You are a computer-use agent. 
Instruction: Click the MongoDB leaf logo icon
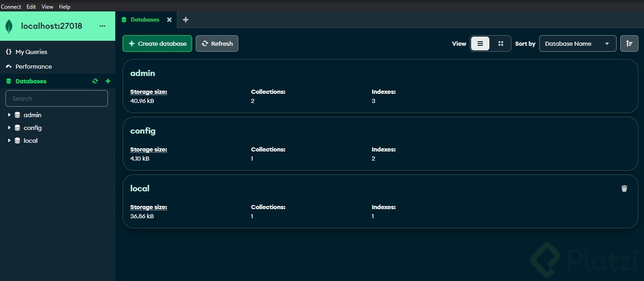click(9, 26)
